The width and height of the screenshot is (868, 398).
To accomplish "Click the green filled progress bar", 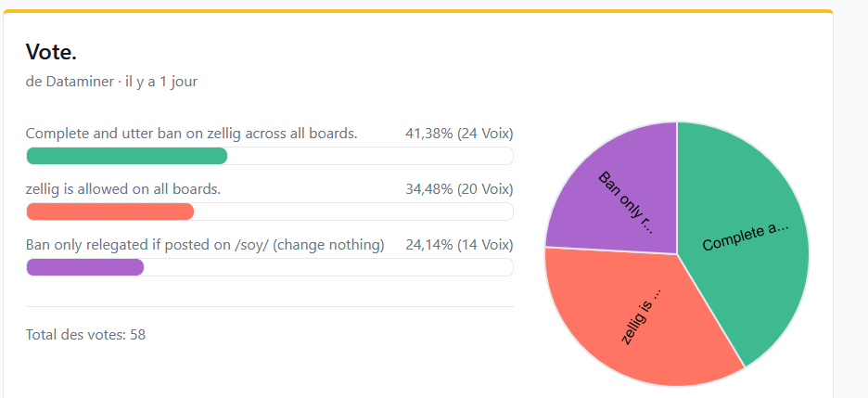I will 126,156.
